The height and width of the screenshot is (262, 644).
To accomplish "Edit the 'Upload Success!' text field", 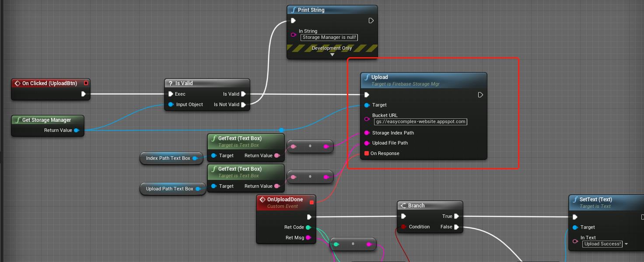I will pos(602,244).
